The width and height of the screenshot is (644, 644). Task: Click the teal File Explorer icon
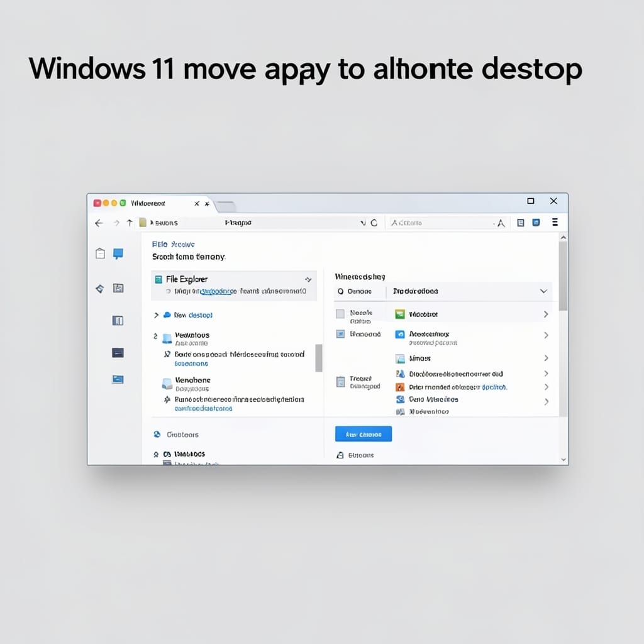coord(158,280)
